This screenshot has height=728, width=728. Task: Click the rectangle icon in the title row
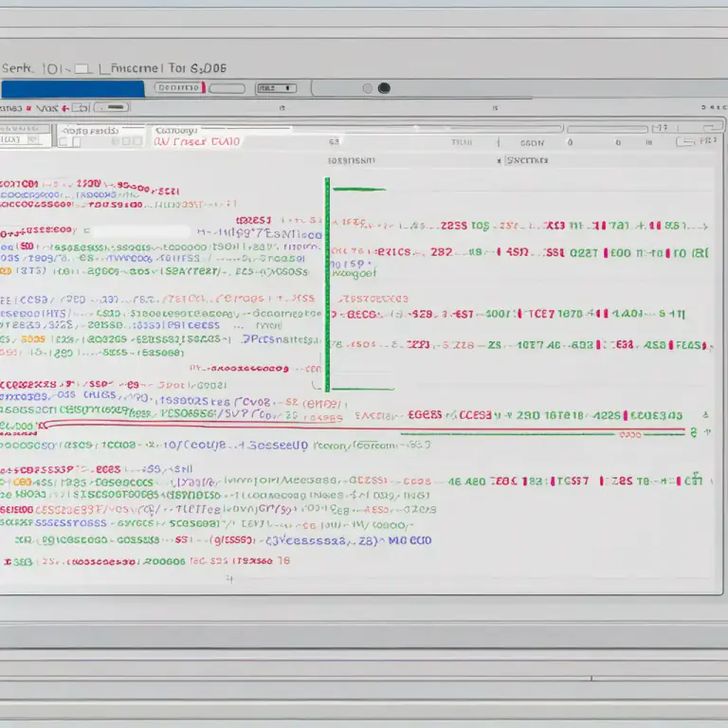click(83, 69)
